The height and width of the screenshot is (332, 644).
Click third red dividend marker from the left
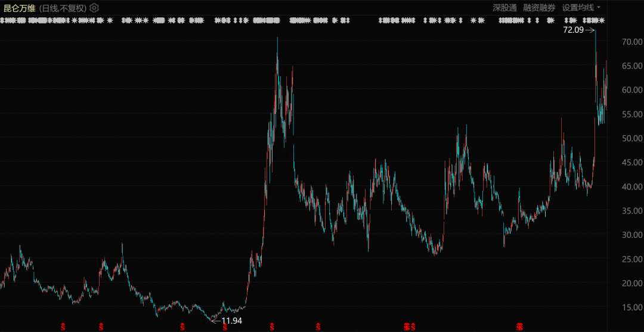pos(182,326)
